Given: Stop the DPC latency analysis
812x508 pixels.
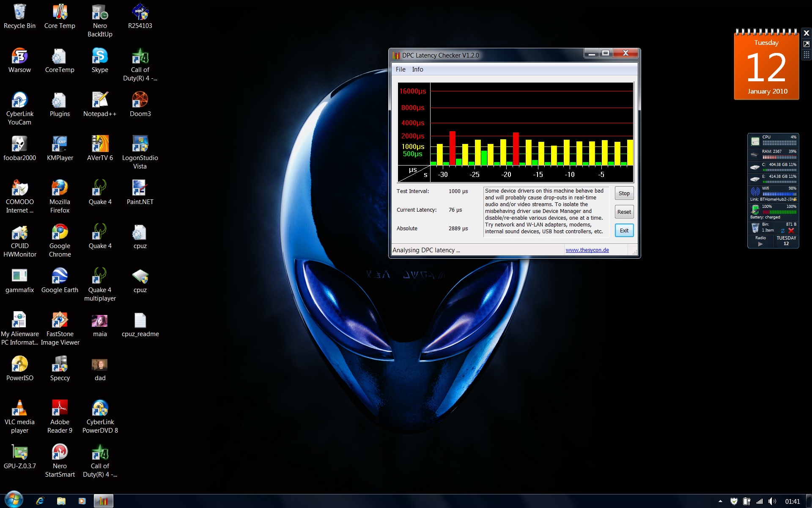Looking at the screenshot, I should (624, 193).
